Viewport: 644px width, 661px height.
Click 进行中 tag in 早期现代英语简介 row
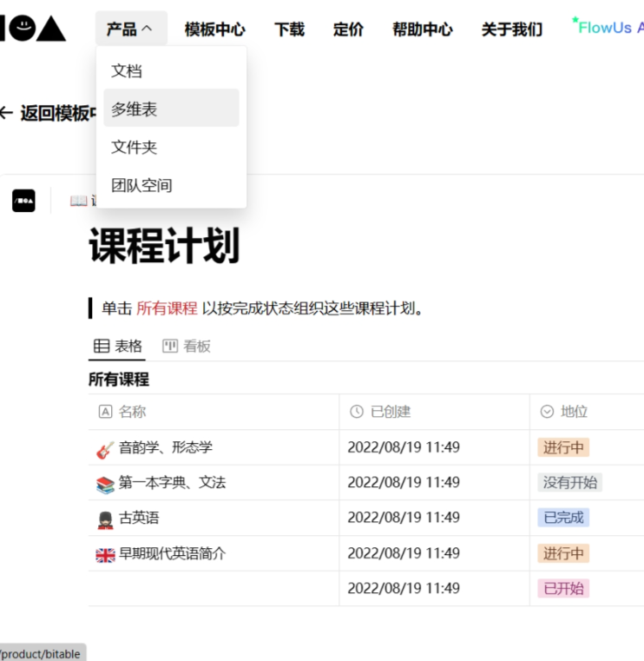tap(563, 553)
